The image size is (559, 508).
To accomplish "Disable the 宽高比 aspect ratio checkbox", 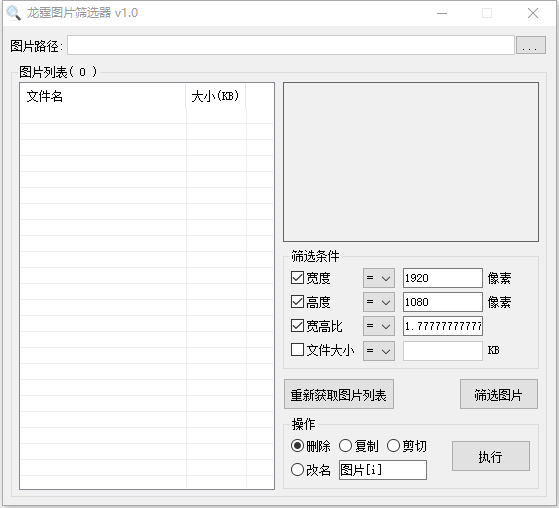I will tap(297, 326).
